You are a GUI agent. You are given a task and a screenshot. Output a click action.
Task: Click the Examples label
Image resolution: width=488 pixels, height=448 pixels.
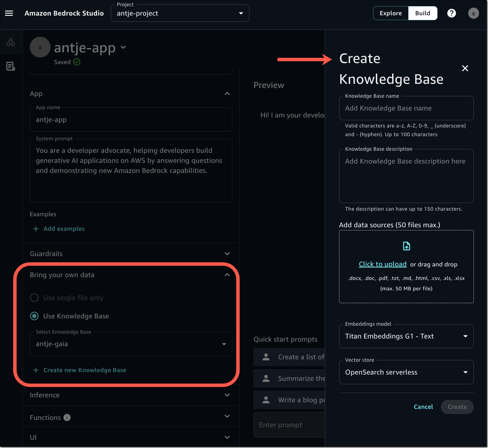43,214
